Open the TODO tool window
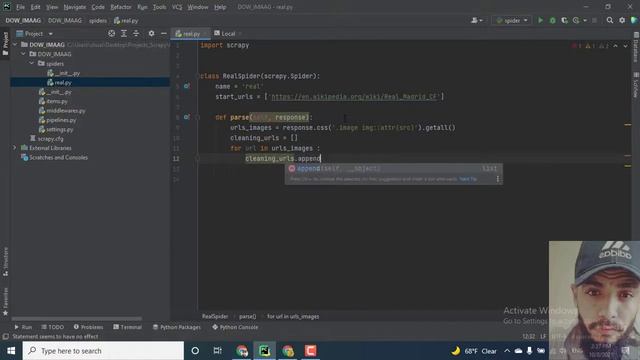The image size is (640, 360). (53, 327)
